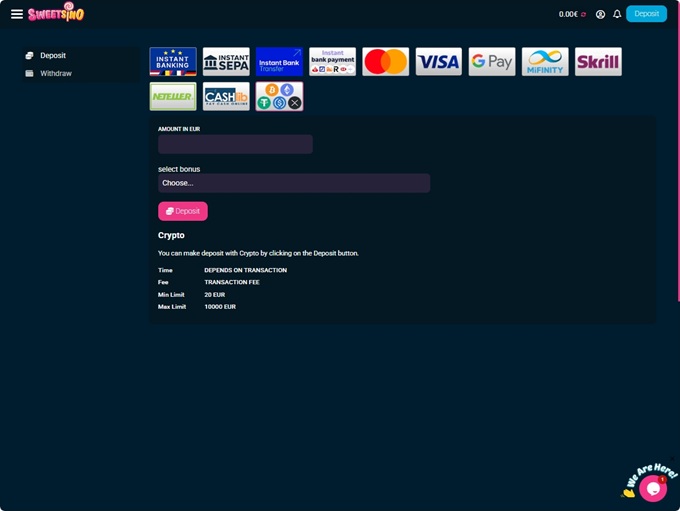Go to home via Sweetsino logo
The width and height of the screenshot is (680, 511).
(56, 12)
